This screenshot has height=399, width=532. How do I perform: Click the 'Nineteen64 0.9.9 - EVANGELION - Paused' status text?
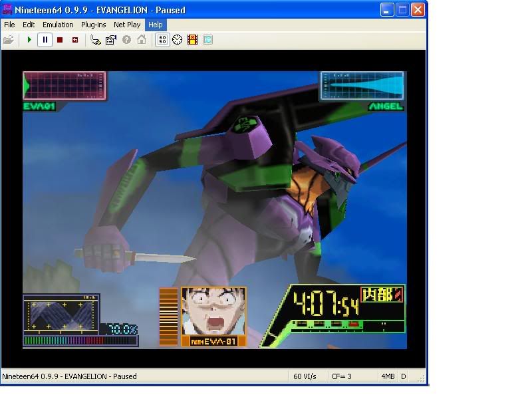pyautogui.click(x=70, y=376)
